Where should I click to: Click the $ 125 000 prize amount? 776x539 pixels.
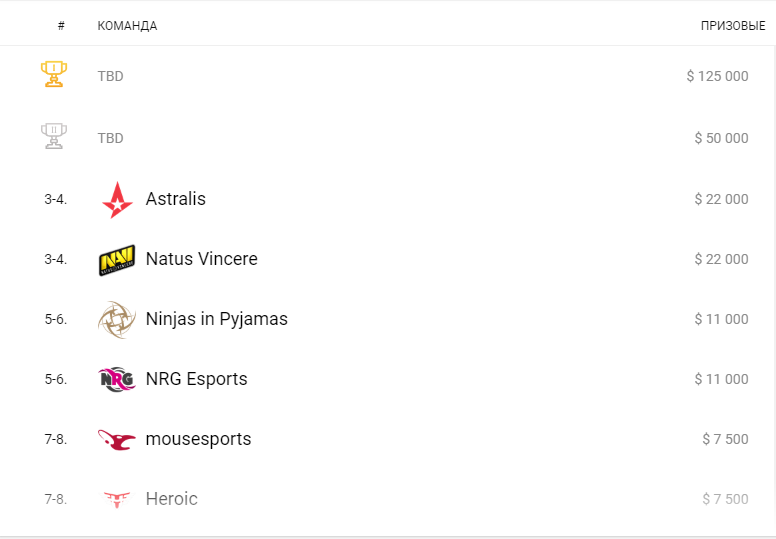(x=717, y=76)
